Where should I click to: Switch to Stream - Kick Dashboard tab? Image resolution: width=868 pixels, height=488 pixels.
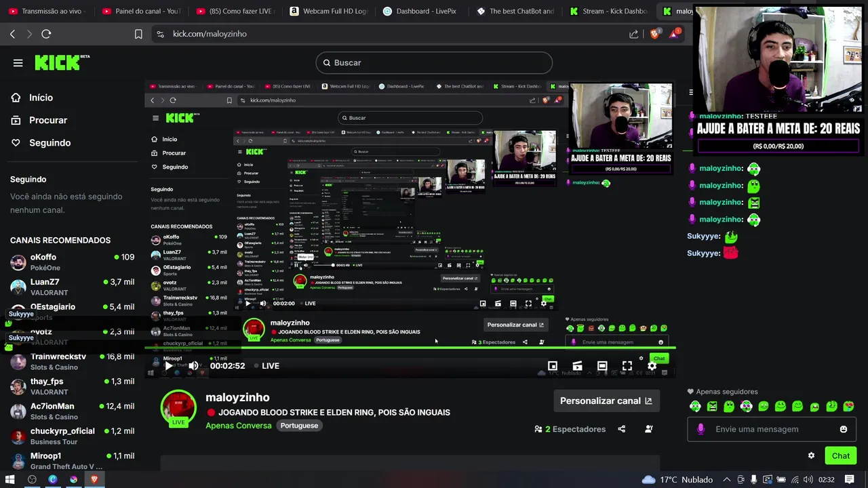tap(609, 11)
